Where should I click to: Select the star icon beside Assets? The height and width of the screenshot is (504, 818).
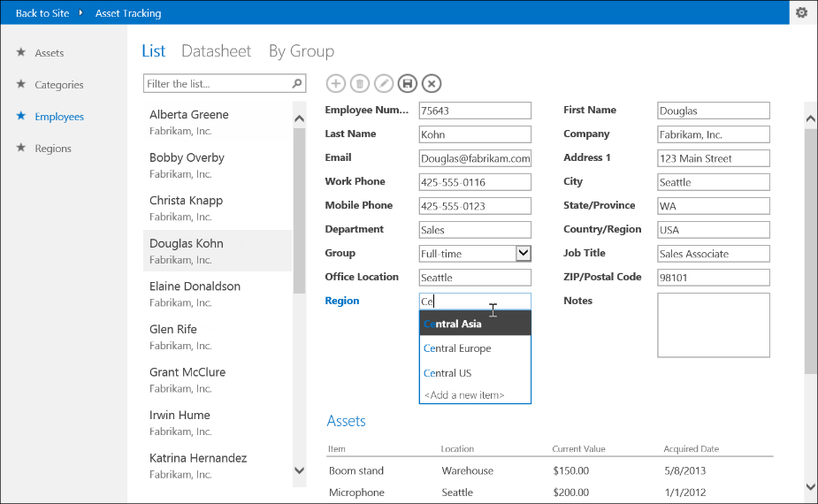[x=21, y=52]
